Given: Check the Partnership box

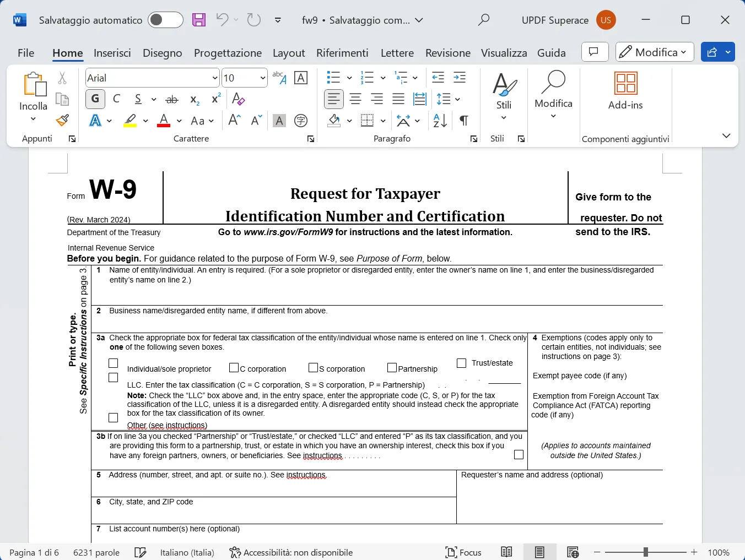Looking at the screenshot, I should (392, 367).
